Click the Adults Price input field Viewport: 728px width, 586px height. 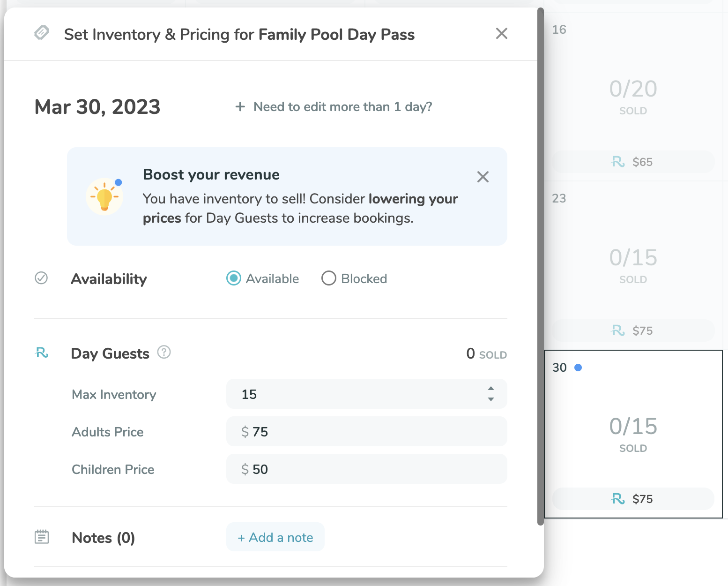[x=366, y=431]
